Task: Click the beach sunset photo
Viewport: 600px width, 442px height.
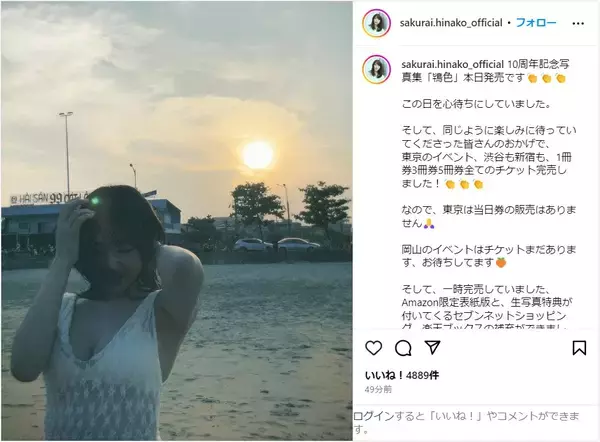Action: (176, 221)
